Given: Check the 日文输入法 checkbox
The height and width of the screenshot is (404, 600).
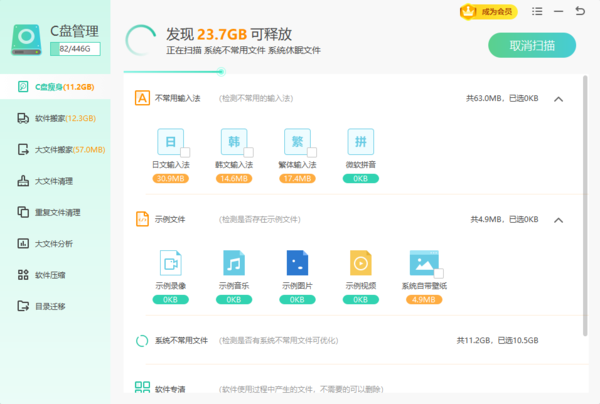Looking at the screenshot, I should (185, 152).
